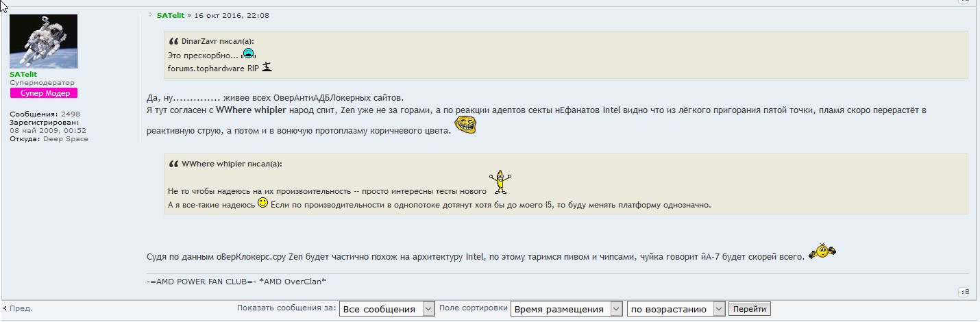
Task: Click the crying blue smiley in DinarZavr quote
Action: 248,54
